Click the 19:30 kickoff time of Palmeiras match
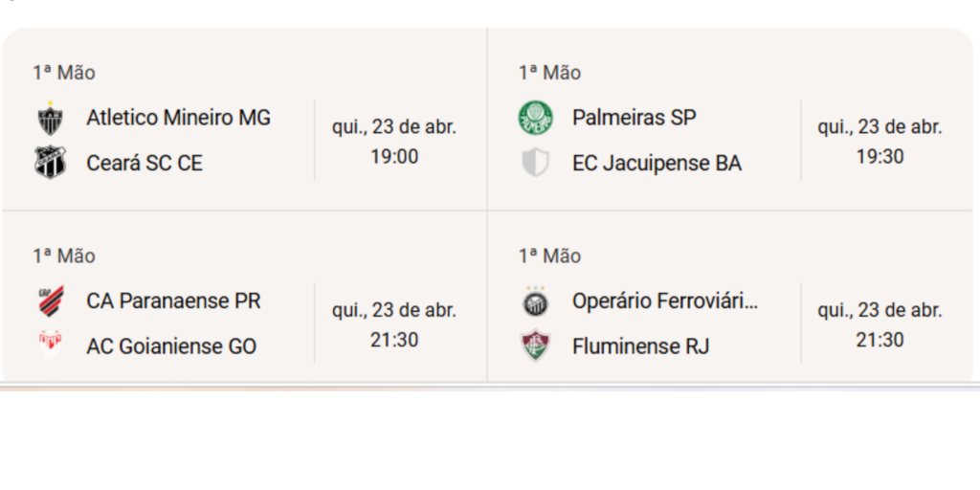Screen dimensions: 980x490 coord(880,156)
